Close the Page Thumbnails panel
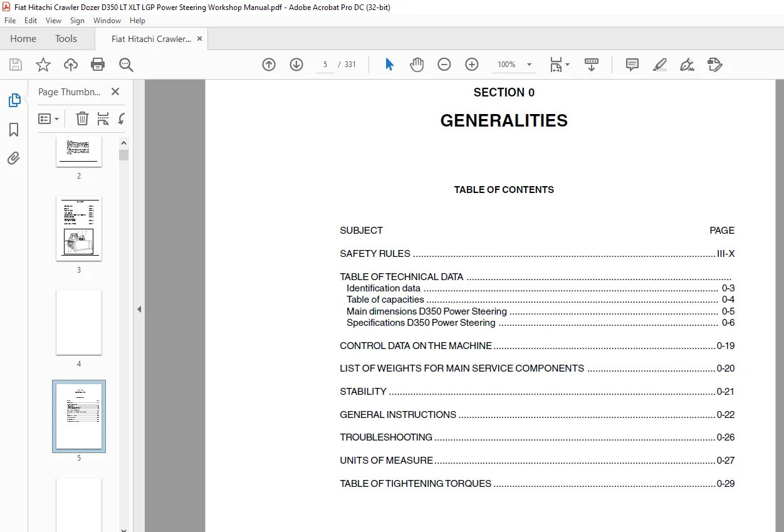The width and height of the screenshot is (784, 532). [115, 91]
